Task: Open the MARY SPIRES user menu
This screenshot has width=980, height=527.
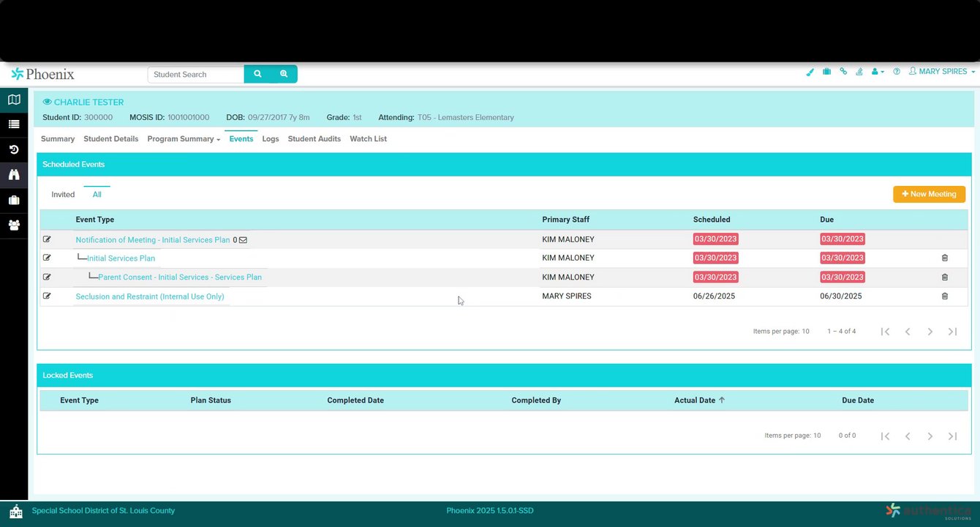Action: (942, 72)
